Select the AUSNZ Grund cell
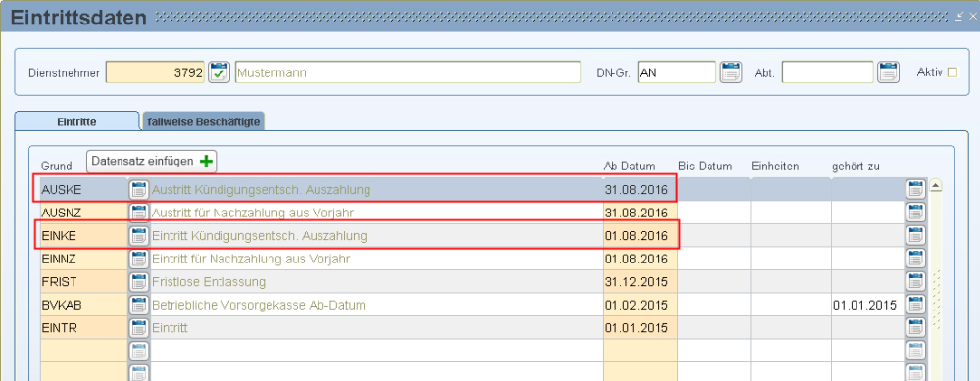Image resolution: width=980 pixels, height=381 pixels. (x=83, y=213)
